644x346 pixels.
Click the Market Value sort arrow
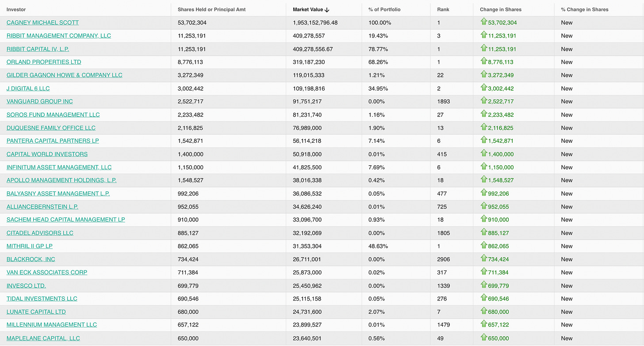click(x=327, y=10)
